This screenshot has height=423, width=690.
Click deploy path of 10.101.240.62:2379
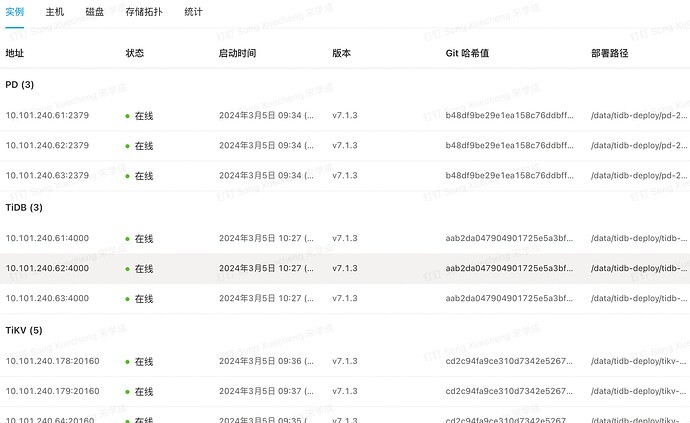639,145
